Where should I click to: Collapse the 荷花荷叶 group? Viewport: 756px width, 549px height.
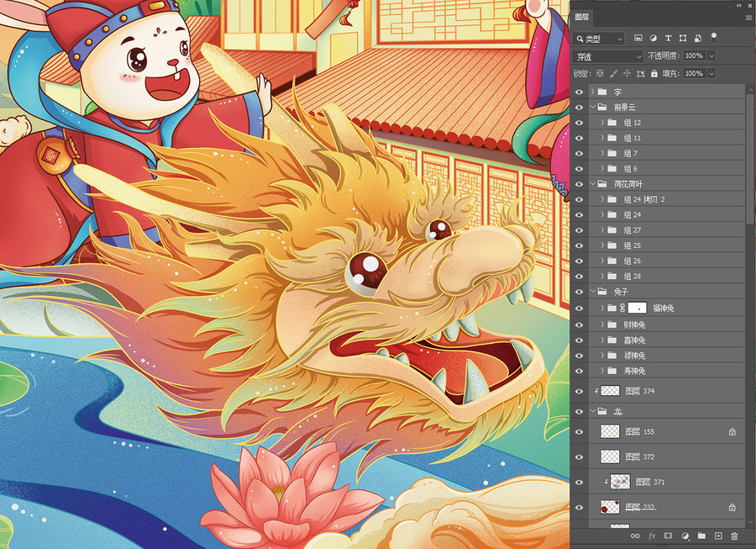[592, 184]
